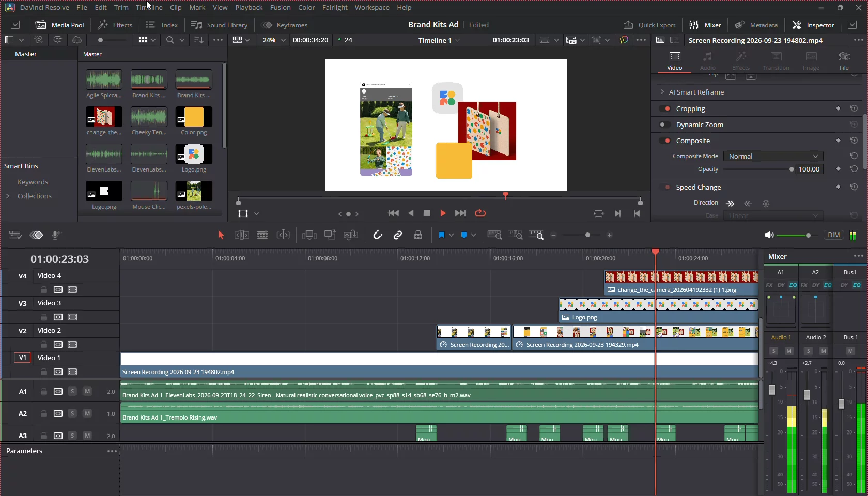Open the Fairlight menu
This screenshot has height=496, width=868.
[x=335, y=7]
